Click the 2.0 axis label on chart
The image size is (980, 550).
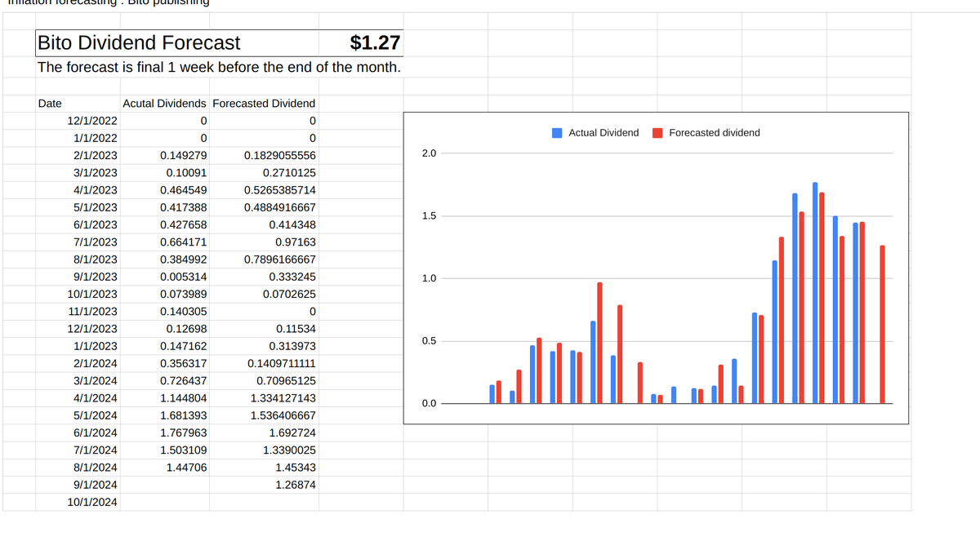[x=429, y=153]
